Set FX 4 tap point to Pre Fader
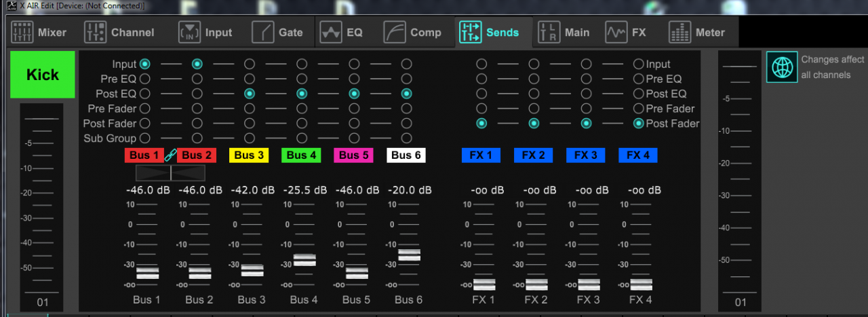Viewport: 868px width, 317px height. click(x=638, y=109)
